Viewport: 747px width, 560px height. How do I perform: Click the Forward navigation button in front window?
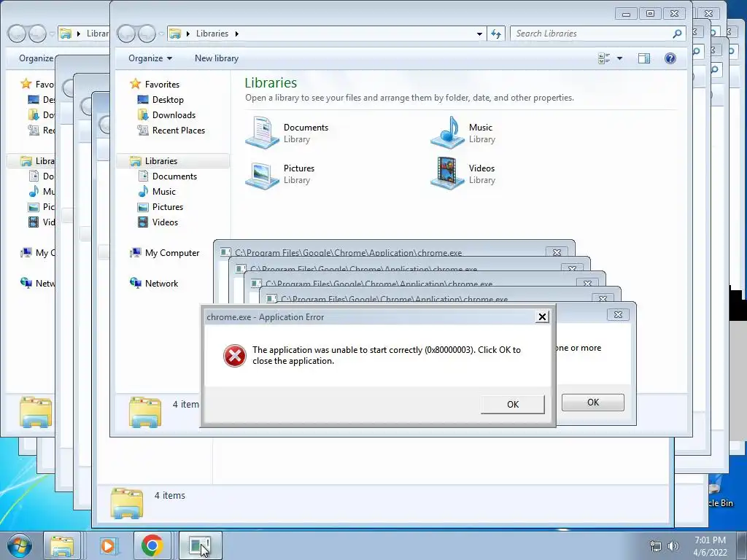[147, 34]
